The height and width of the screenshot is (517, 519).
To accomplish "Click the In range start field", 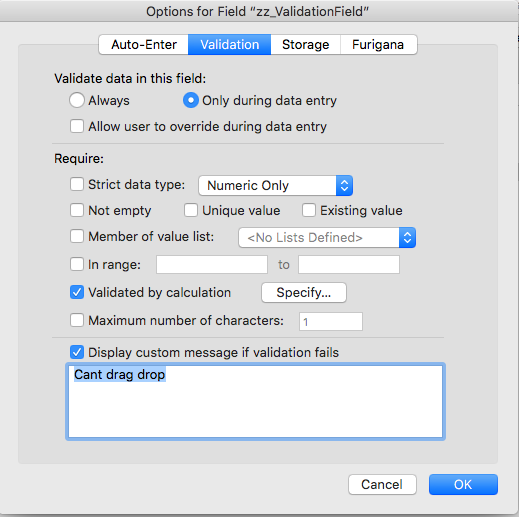I will coord(212,265).
